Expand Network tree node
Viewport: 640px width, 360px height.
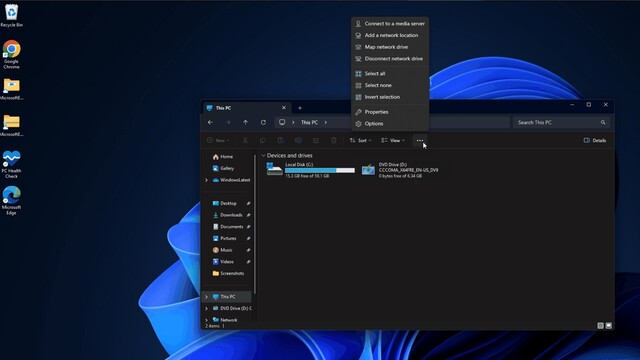(206, 320)
